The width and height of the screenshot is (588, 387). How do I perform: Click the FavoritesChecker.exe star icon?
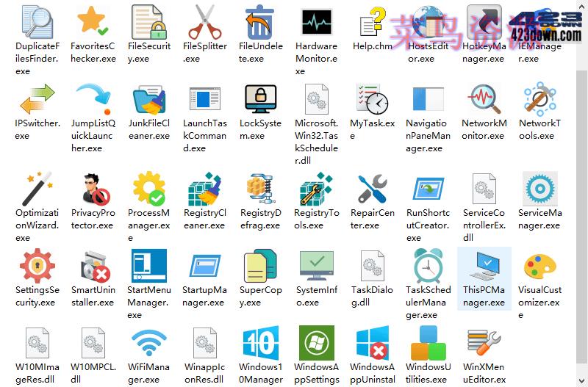point(93,21)
